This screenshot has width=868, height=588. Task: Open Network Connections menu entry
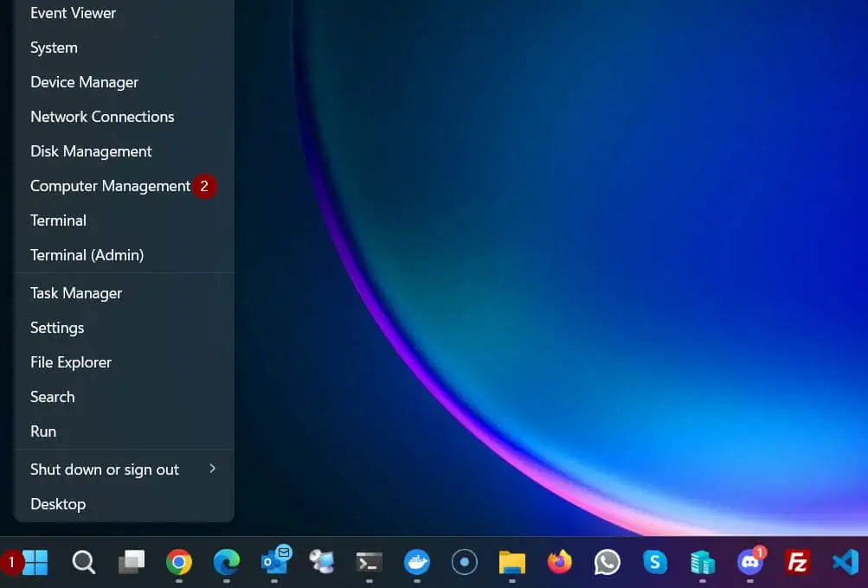pyautogui.click(x=124, y=117)
